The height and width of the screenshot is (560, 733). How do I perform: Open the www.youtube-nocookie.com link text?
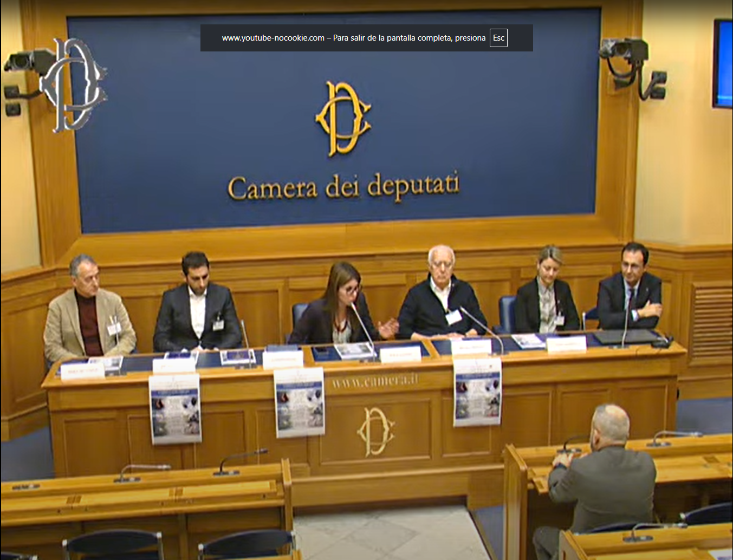pos(274,38)
